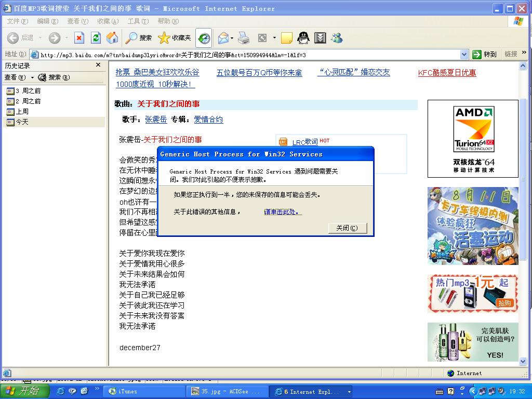Click the Messenger people icon in toolbar
The width and height of the screenshot is (532, 399).
(x=337, y=37)
